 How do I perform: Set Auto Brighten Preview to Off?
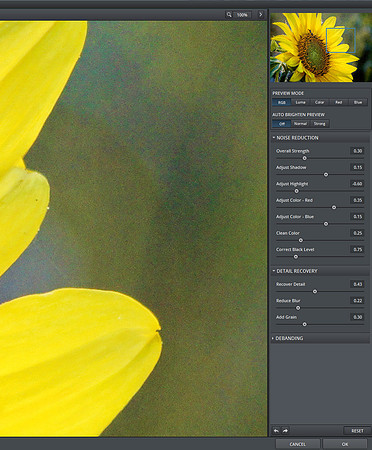tap(282, 124)
